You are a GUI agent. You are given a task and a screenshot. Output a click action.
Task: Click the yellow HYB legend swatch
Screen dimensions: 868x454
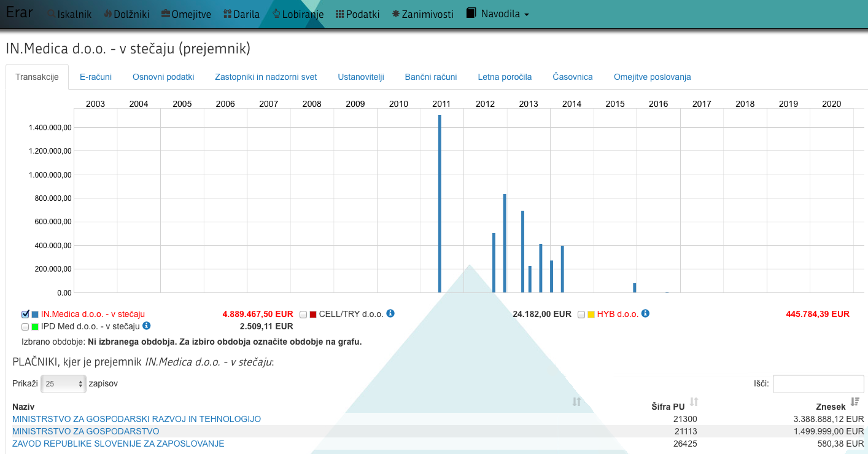(x=591, y=315)
